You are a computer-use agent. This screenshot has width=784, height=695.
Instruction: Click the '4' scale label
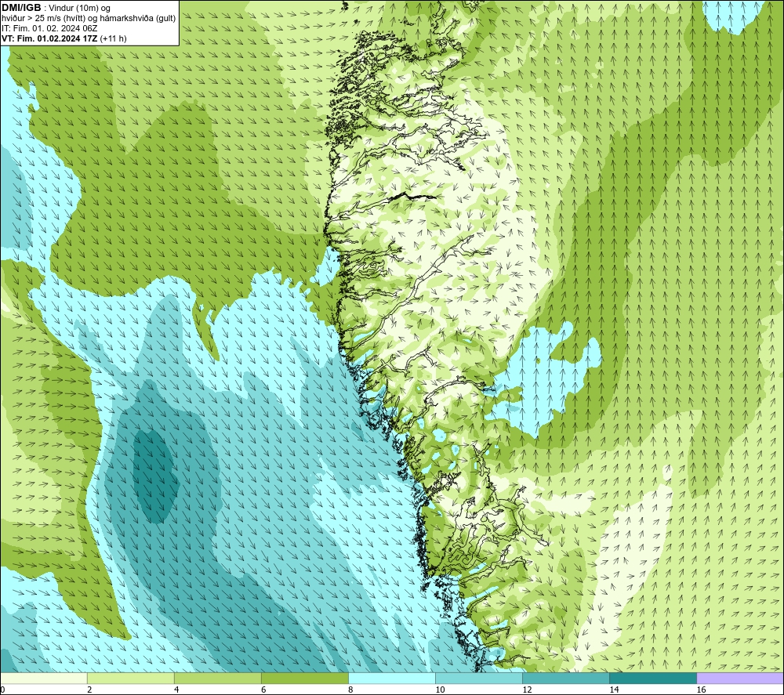click(176, 690)
